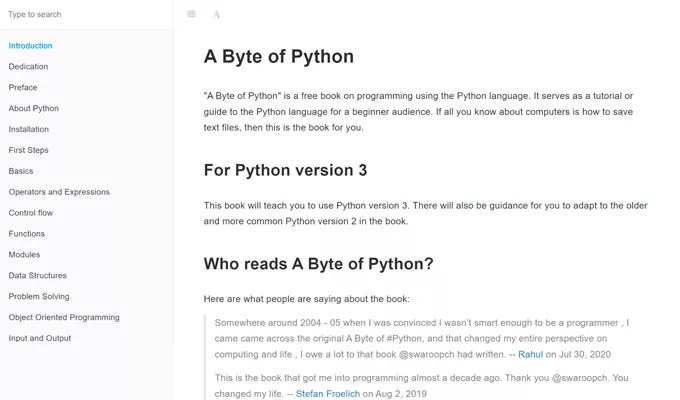Select Functions in the sidebar

[x=26, y=233]
